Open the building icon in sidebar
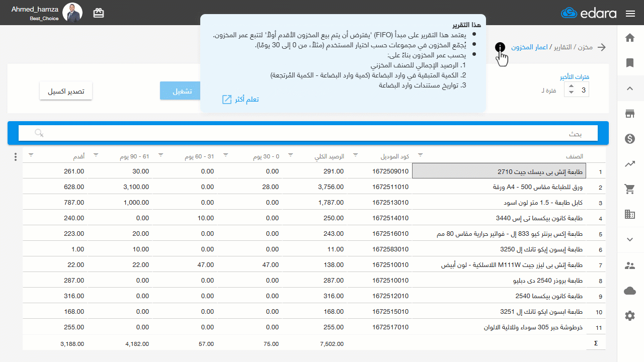Image resolution: width=644 pixels, height=362 pixels. click(x=629, y=214)
